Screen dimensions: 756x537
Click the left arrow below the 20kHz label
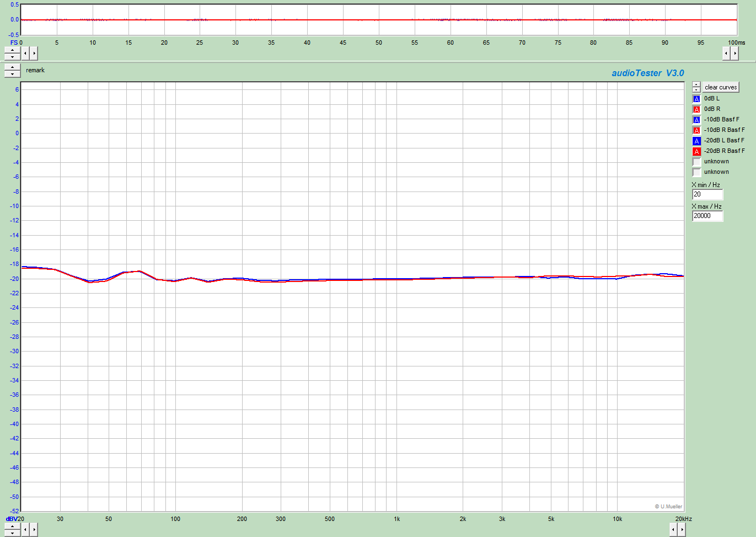tap(673, 530)
